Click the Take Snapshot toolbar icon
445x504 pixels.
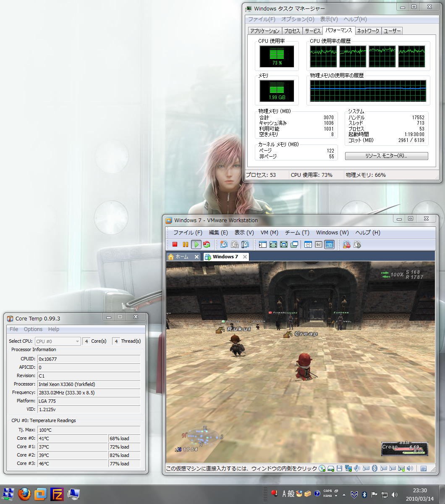[x=224, y=244]
